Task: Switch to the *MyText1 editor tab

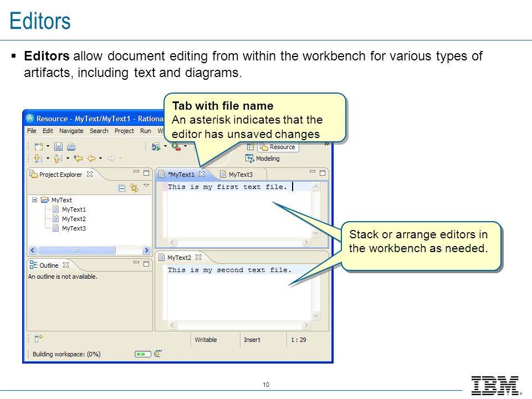Action: pyautogui.click(x=181, y=175)
